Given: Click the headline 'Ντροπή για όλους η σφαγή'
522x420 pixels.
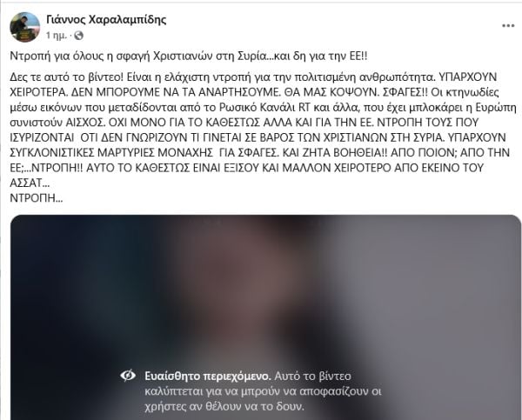Looking at the screenshot, I should point(81,56).
